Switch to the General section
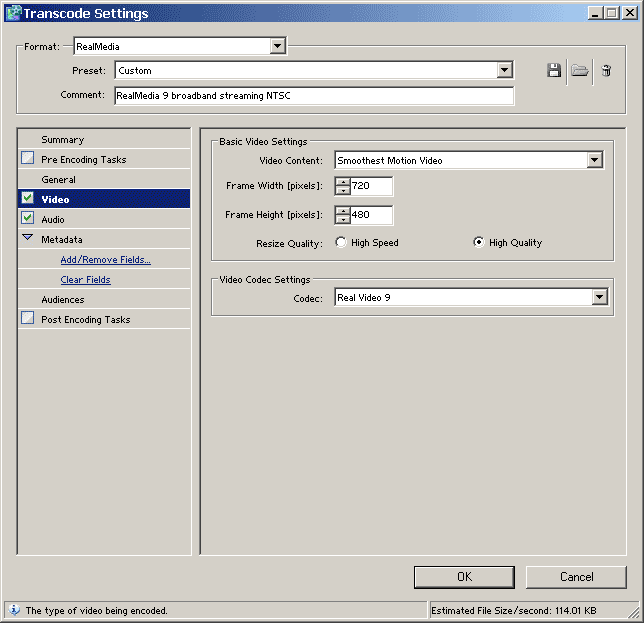Screen dimensions: 644x623 point(104,179)
